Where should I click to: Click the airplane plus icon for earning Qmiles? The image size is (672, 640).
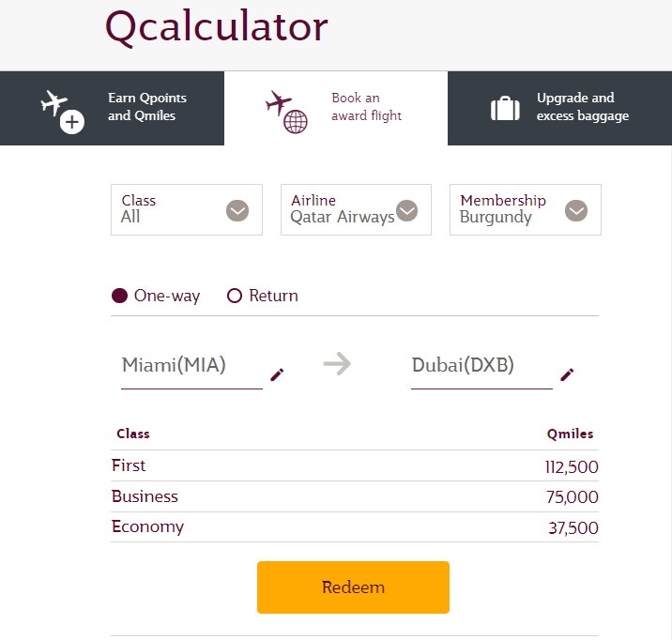[63, 112]
